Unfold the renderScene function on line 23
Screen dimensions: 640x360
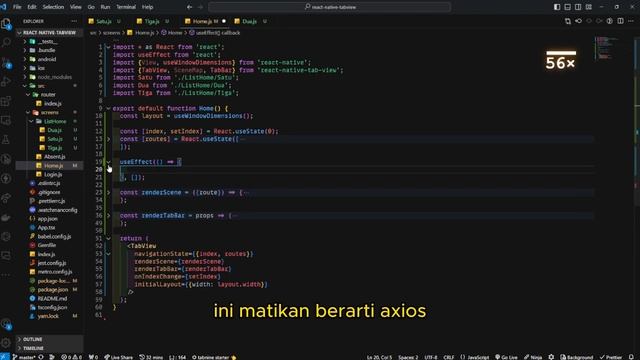[109, 193]
